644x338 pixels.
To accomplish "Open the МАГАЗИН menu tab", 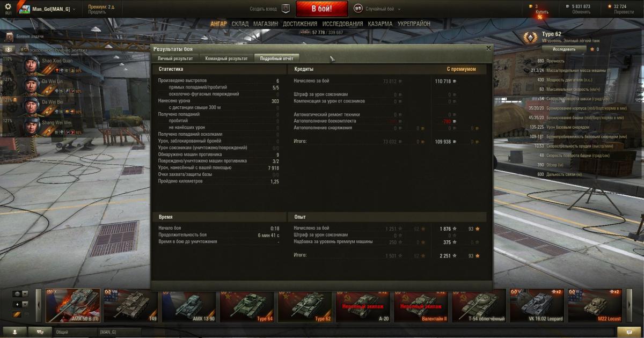I will [266, 24].
